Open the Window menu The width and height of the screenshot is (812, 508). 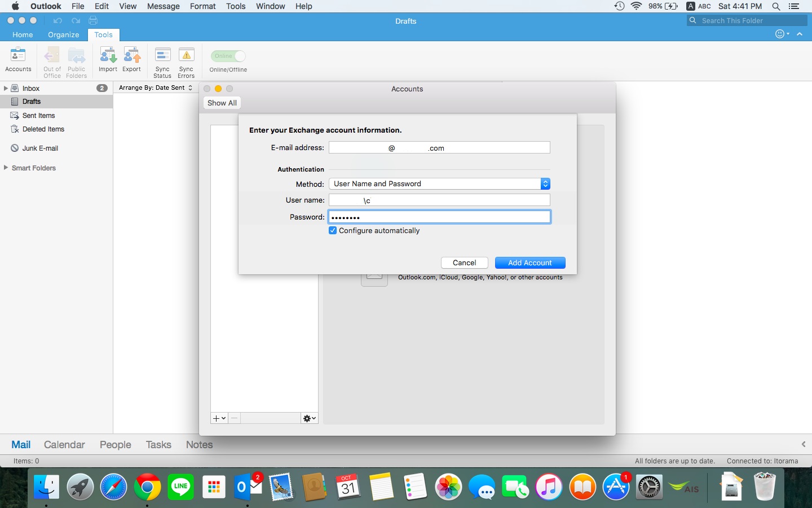tap(271, 6)
